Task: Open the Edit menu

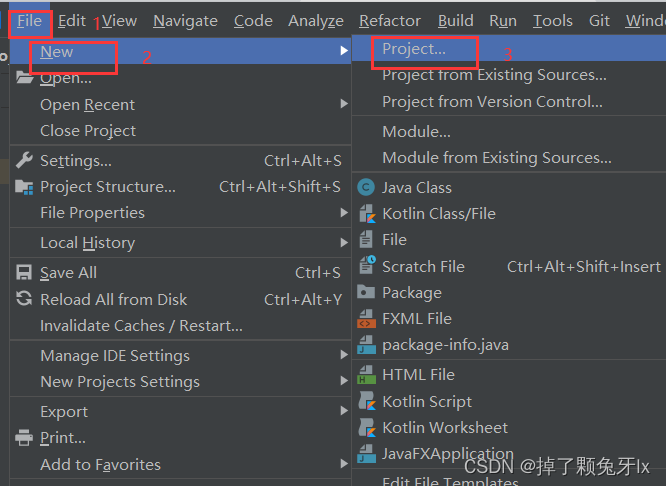Action: pyautogui.click(x=72, y=21)
